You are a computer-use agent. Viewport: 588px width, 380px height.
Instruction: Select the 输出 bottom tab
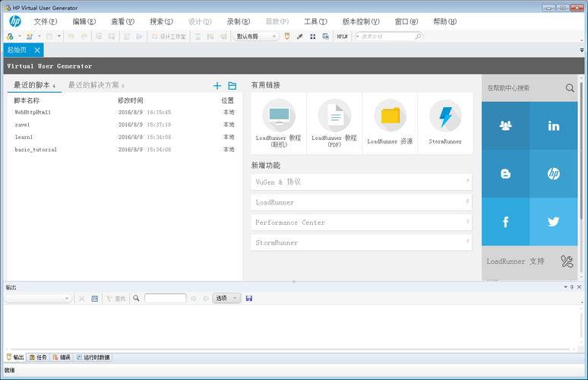pyautogui.click(x=15, y=357)
